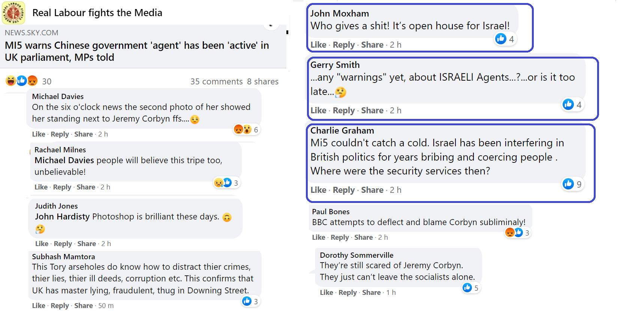Click the post's reaction emoji cluster
644x311 pixels.
click(x=22, y=81)
